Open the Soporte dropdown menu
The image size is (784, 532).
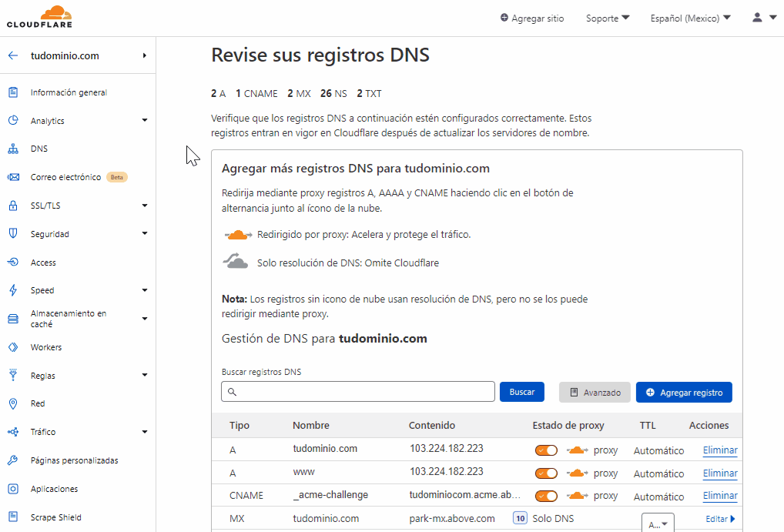pos(608,18)
